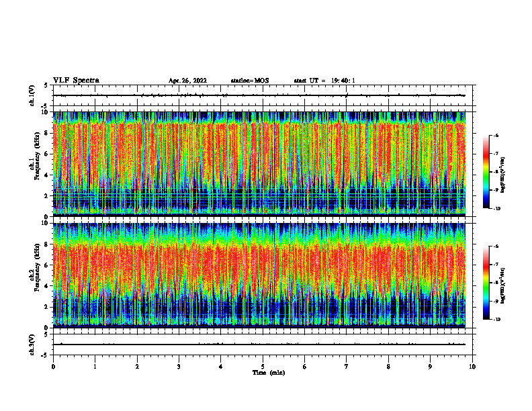The image size is (532, 411).
Task: Click the ch.2 colorbar "-10" tick label
Action: click(497, 320)
